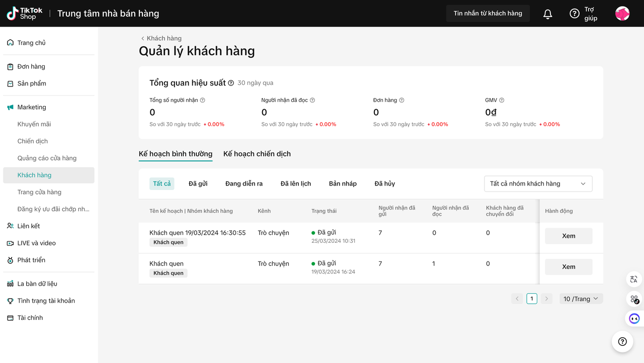The width and height of the screenshot is (644, 363).
Task: Click the translate floating icon
Action: click(634, 280)
